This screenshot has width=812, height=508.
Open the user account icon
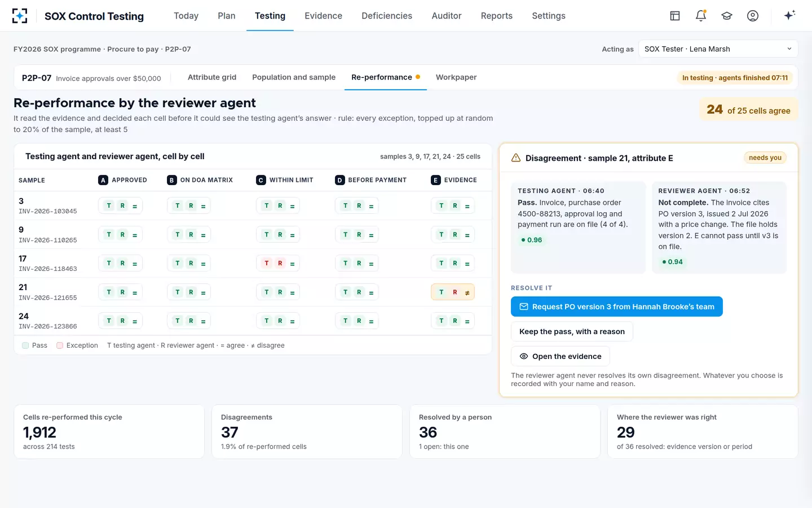tap(753, 16)
